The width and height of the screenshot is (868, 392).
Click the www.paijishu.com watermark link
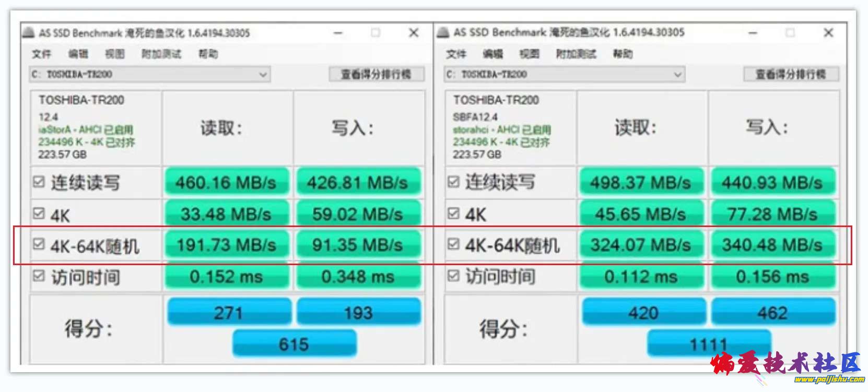pyautogui.click(x=829, y=379)
